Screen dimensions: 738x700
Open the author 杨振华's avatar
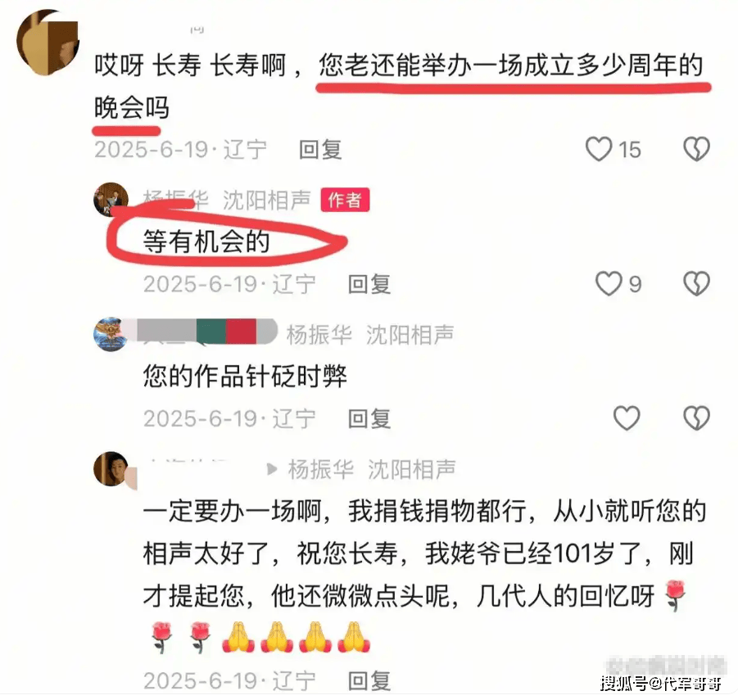point(111,200)
